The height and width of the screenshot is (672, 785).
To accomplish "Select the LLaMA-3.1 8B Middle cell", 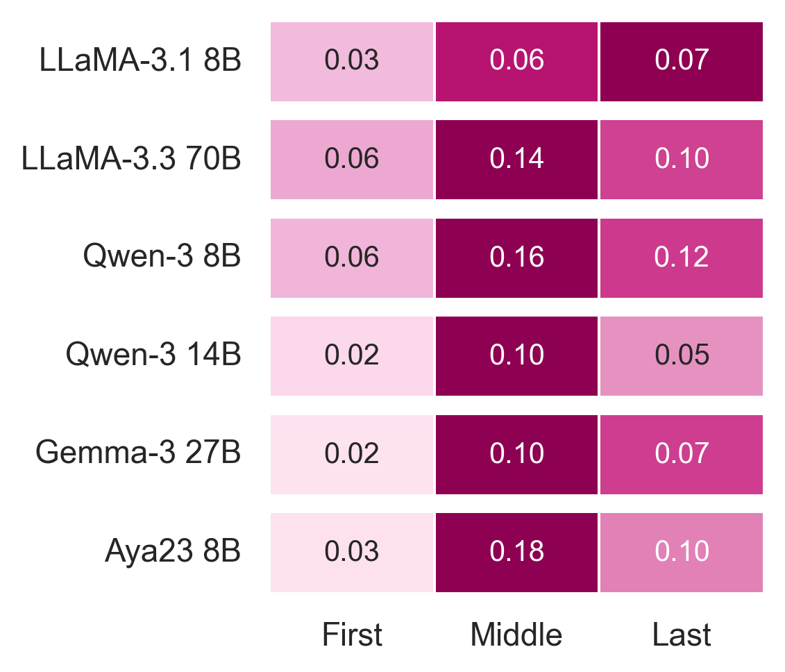I will [516, 61].
